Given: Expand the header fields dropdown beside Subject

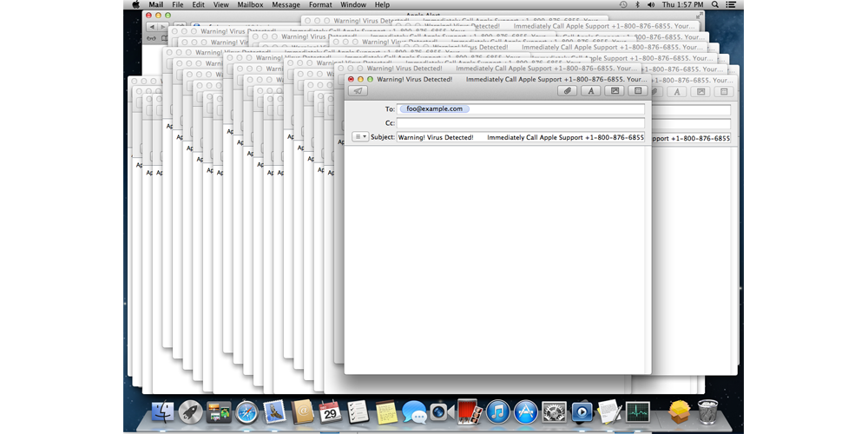Looking at the screenshot, I should coord(361,137).
